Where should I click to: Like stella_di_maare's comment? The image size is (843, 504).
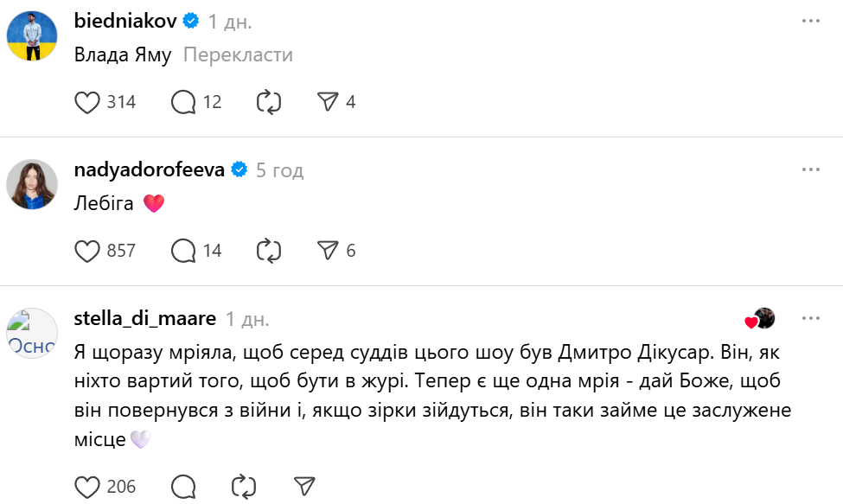point(88,486)
